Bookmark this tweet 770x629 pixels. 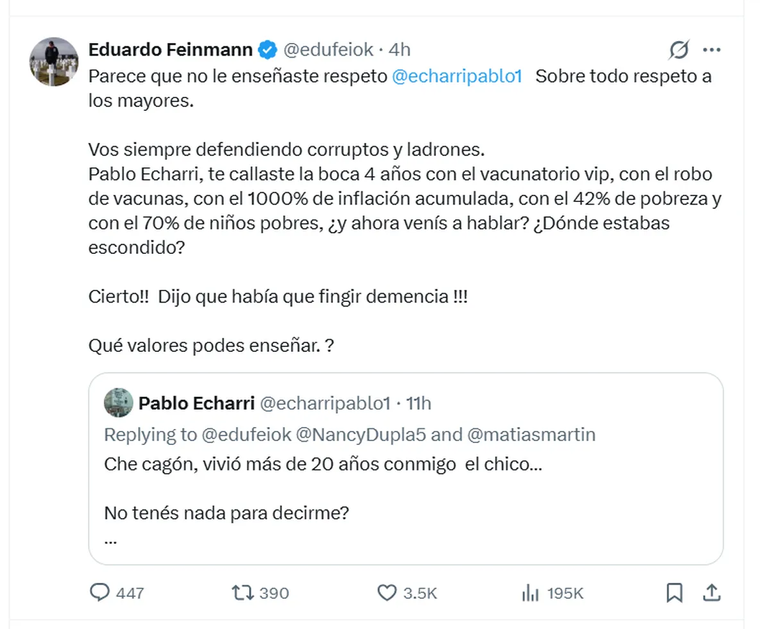coord(675,592)
